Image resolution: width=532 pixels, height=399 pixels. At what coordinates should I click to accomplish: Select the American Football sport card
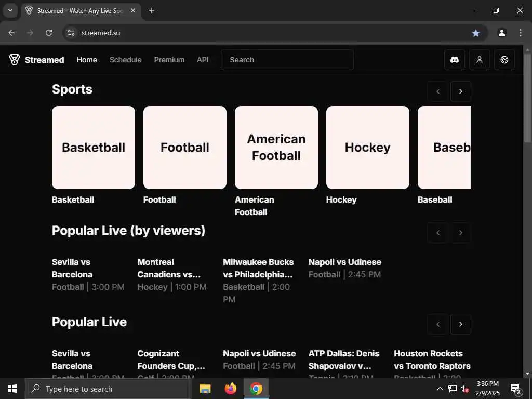(276, 148)
